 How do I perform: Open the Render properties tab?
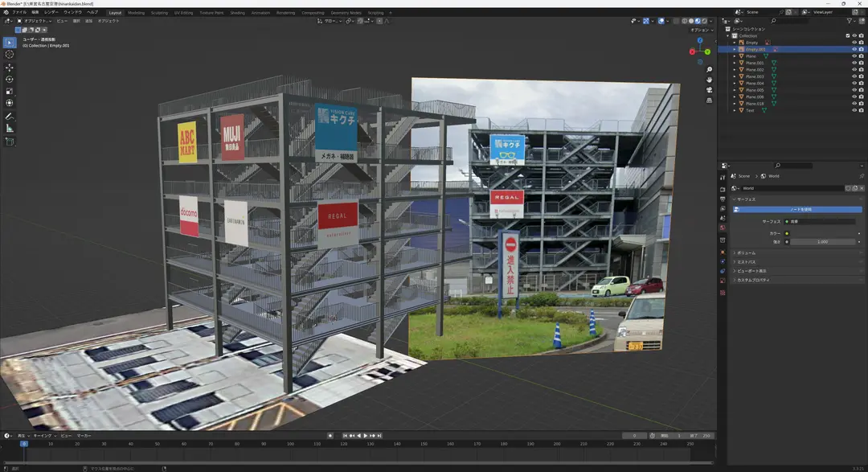pyautogui.click(x=723, y=190)
